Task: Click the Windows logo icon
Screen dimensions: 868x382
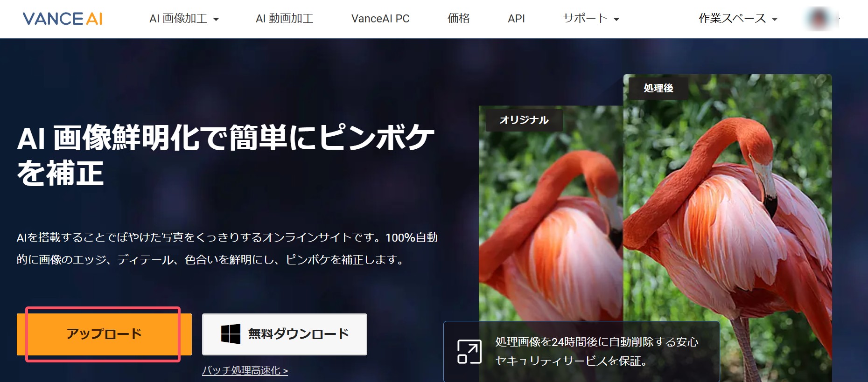Action: click(x=231, y=334)
